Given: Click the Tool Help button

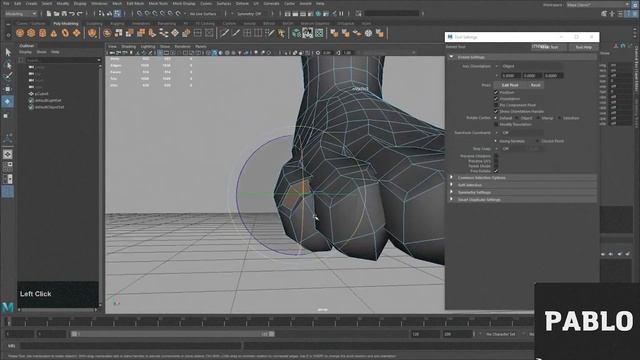Looking at the screenshot, I should (584, 47).
